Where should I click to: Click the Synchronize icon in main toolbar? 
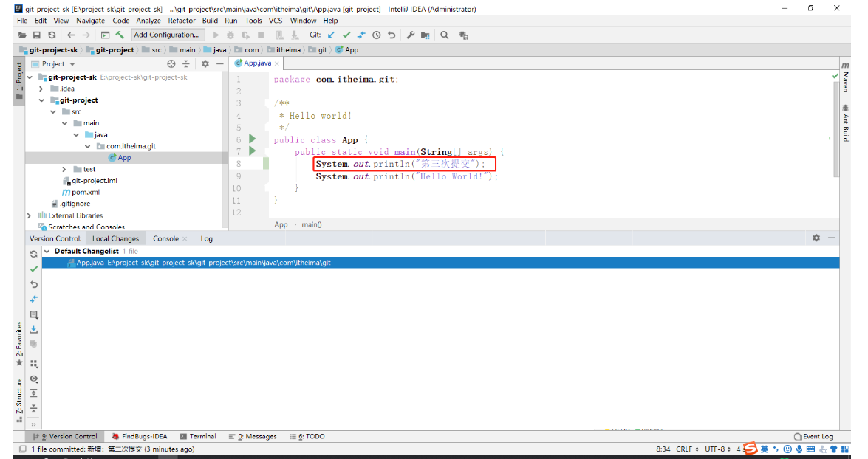click(x=52, y=35)
